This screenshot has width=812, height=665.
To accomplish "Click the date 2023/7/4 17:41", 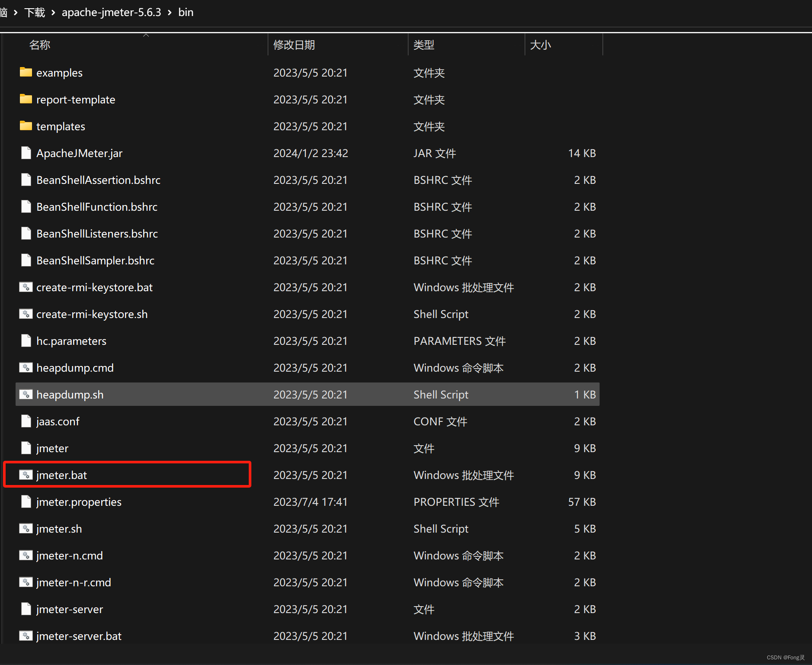I will pyautogui.click(x=310, y=502).
